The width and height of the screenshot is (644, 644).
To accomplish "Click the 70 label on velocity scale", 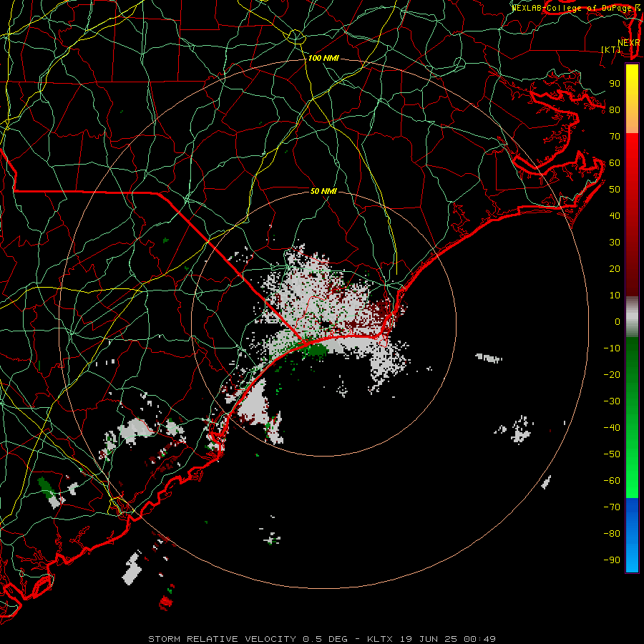I will click(615, 137).
